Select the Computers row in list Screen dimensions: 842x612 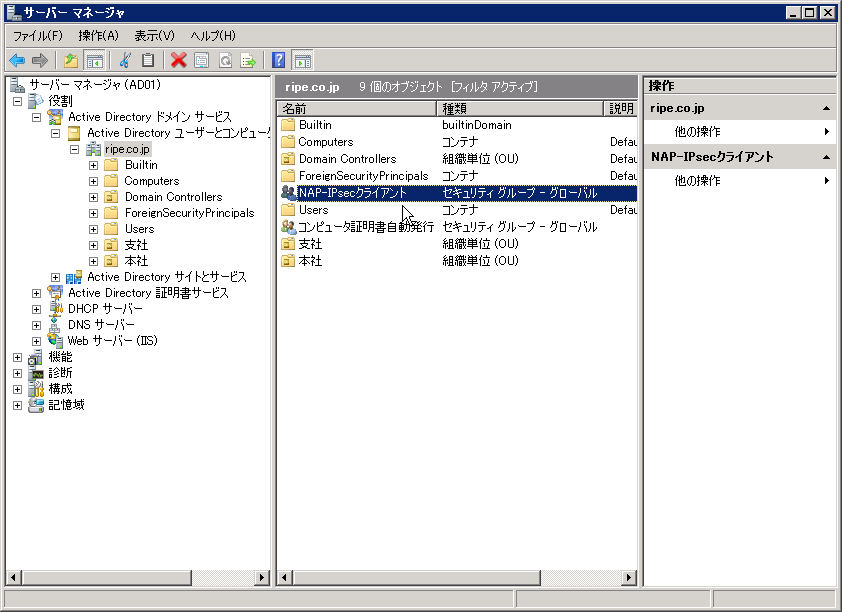[458, 142]
